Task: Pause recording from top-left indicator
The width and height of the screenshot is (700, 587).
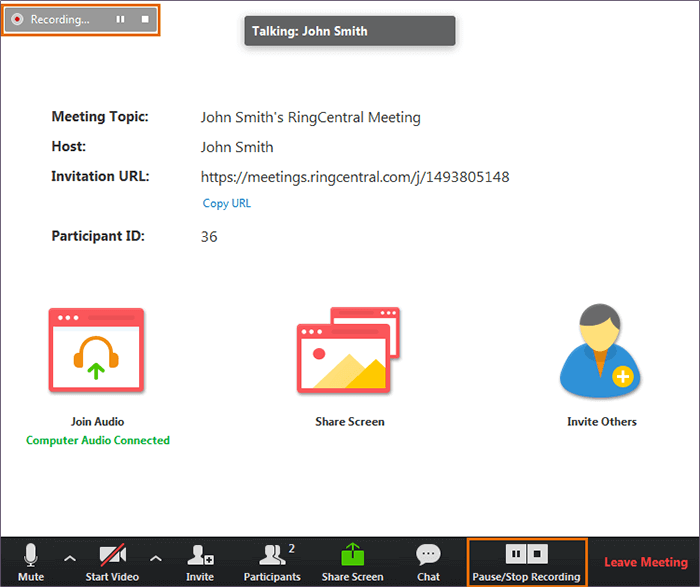Action: [x=121, y=20]
